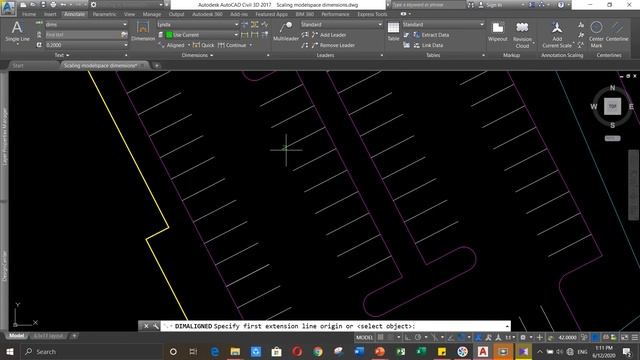Viewport: 640px width, 360px height.
Task: Click the Undo arrow in quick access toolbar
Action: [x=63, y=4]
